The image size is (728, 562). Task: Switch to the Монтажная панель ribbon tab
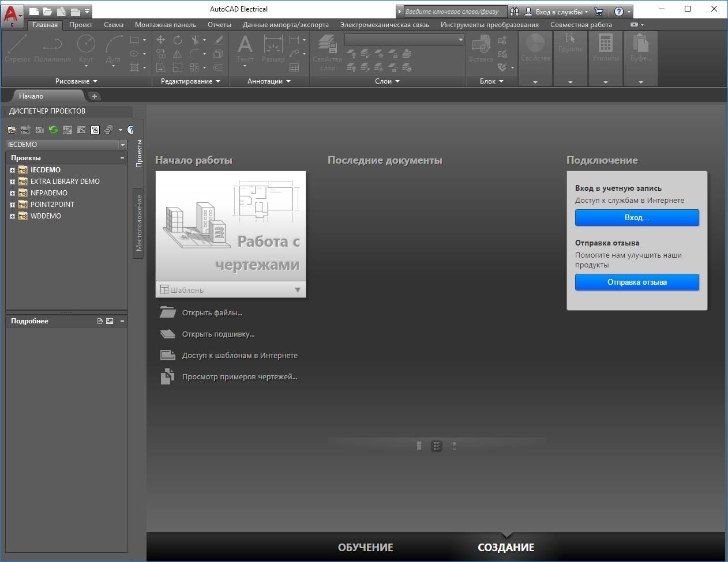[x=166, y=25]
